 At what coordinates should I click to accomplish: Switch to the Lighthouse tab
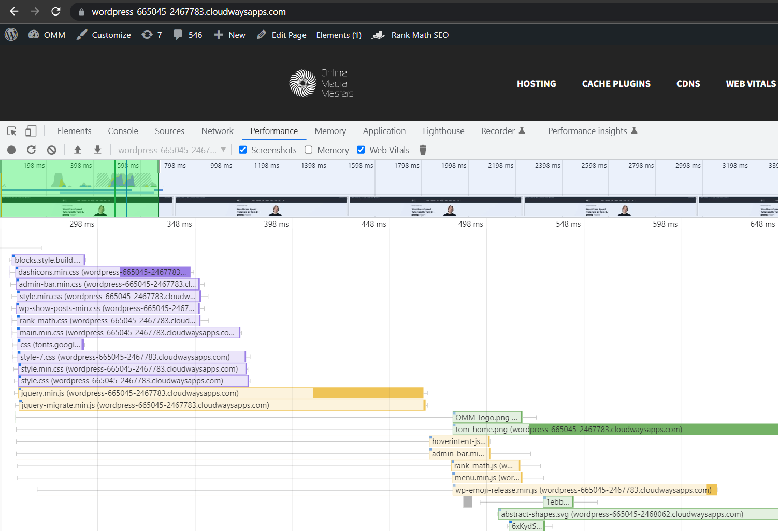(x=443, y=131)
